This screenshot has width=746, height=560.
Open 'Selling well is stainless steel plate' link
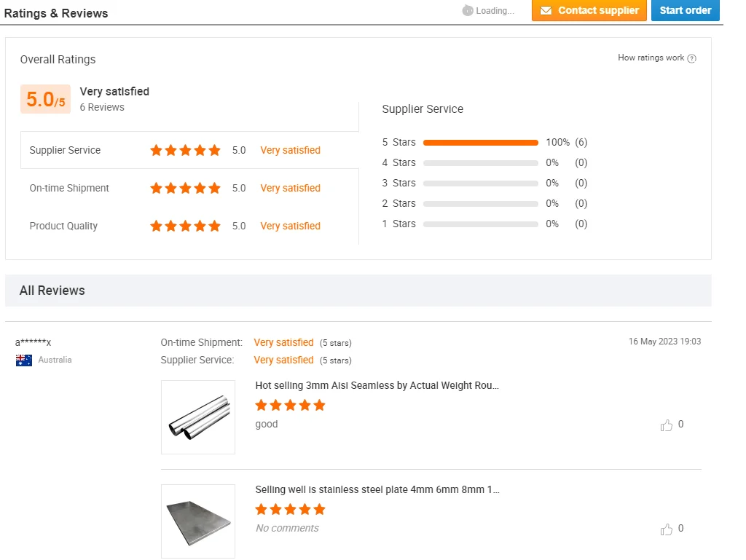click(x=377, y=490)
